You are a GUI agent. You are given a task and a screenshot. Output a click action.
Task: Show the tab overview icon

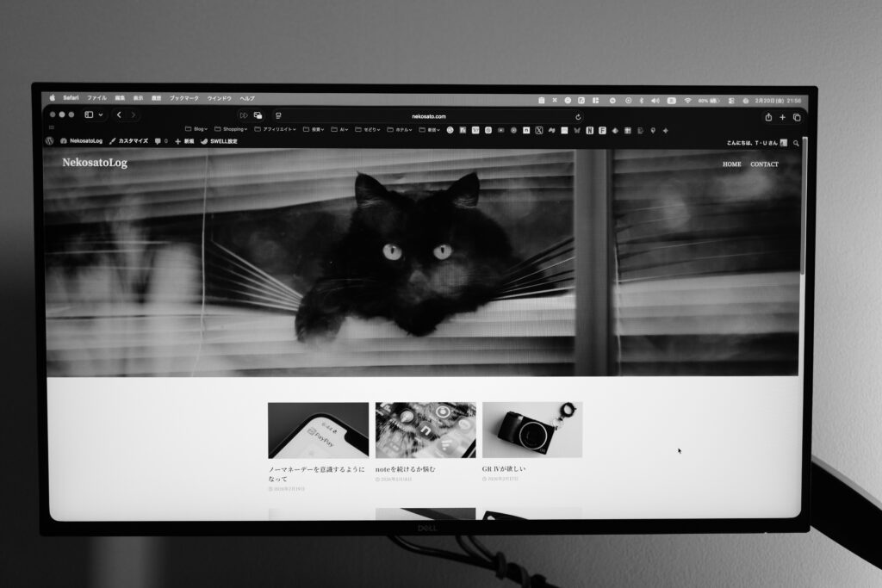click(797, 117)
